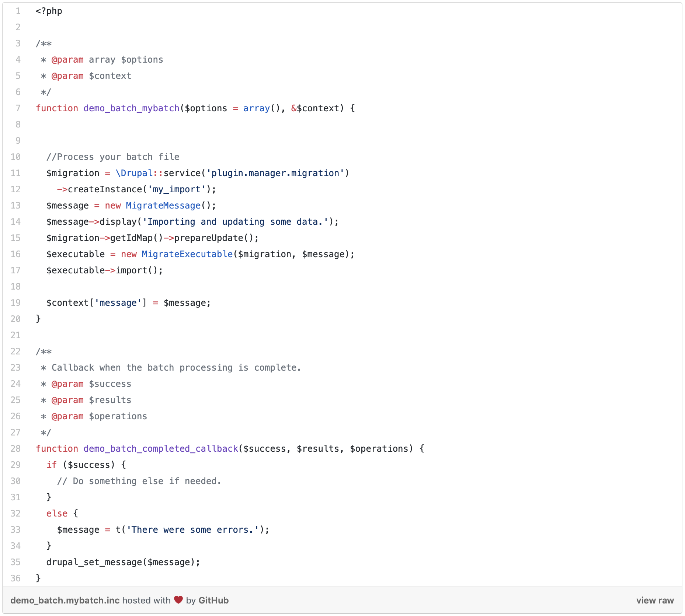Viewport: 685px width, 616px height.
Task: Open the demo_batch.mybatch.inc file link
Action: tap(65, 601)
